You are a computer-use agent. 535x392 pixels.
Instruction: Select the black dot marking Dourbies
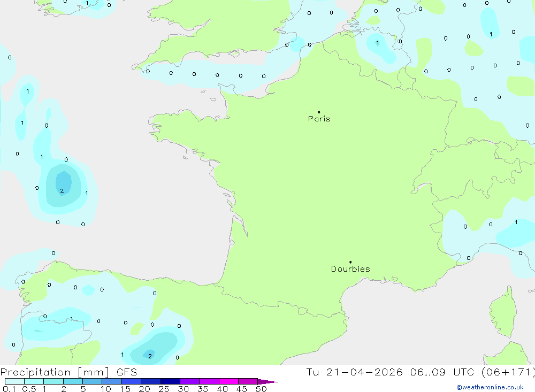[x=350, y=262]
